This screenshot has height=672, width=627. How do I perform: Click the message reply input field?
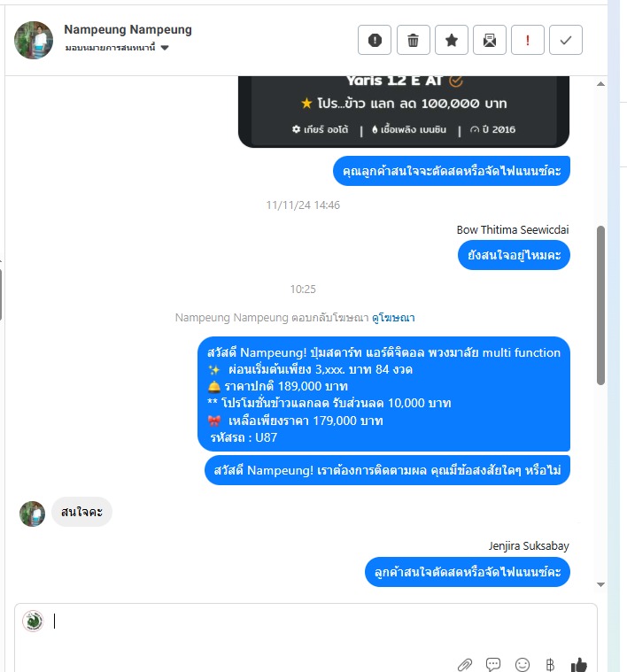coord(306,630)
